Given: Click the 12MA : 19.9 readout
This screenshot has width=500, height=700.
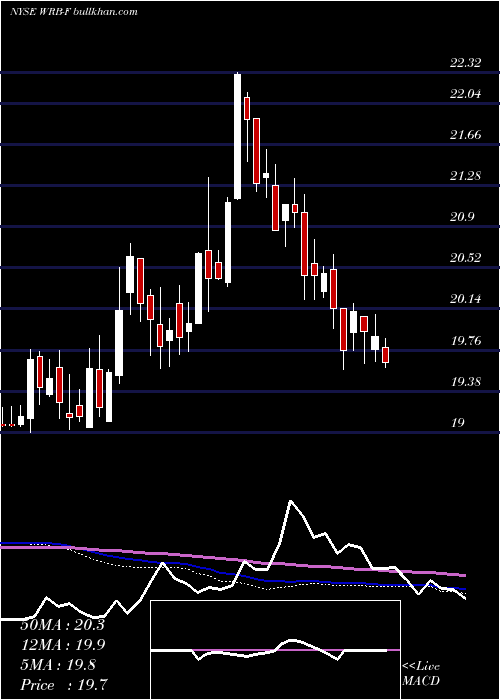Looking at the screenshot, I should [x=62, y=645].
